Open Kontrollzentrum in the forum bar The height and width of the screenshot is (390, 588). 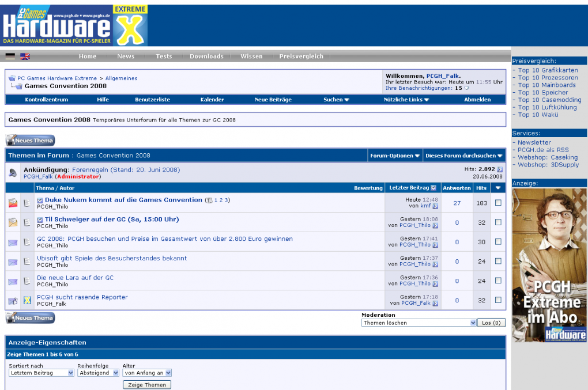pyautogui.click(x=47, y=100)
